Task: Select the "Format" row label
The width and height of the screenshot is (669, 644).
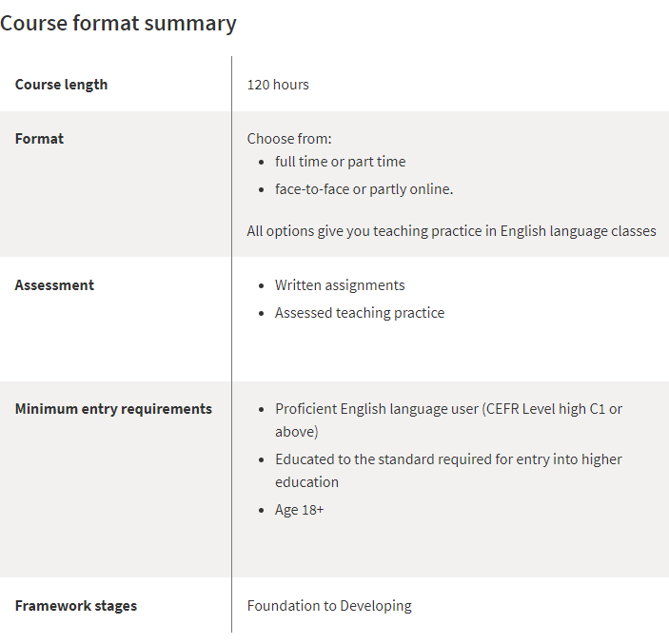Action: point(39,139)
